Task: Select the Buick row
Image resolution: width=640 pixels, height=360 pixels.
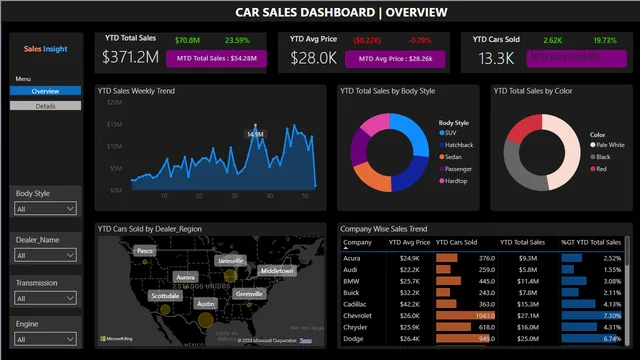Action: pyautogui.click(x=482, y=292)
